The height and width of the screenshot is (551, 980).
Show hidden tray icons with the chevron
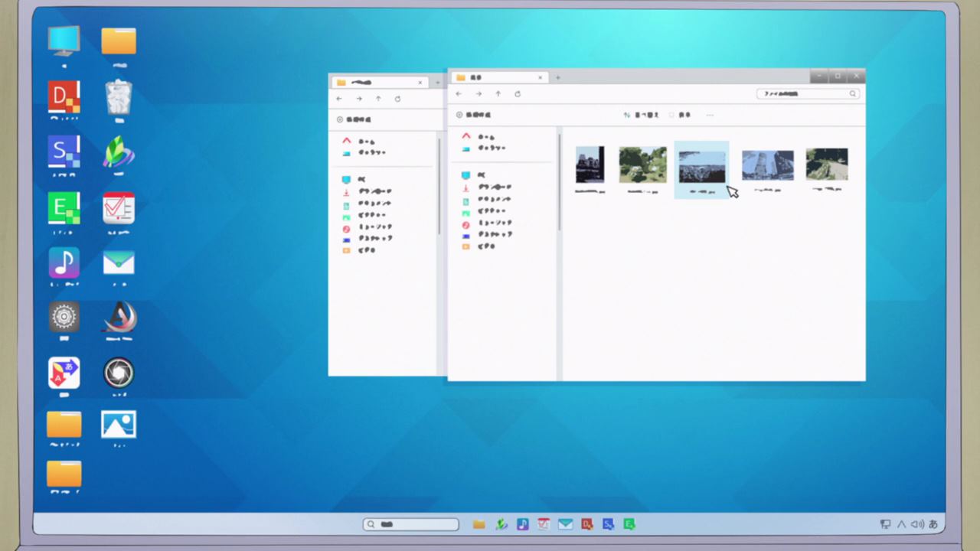pos(901,524)
